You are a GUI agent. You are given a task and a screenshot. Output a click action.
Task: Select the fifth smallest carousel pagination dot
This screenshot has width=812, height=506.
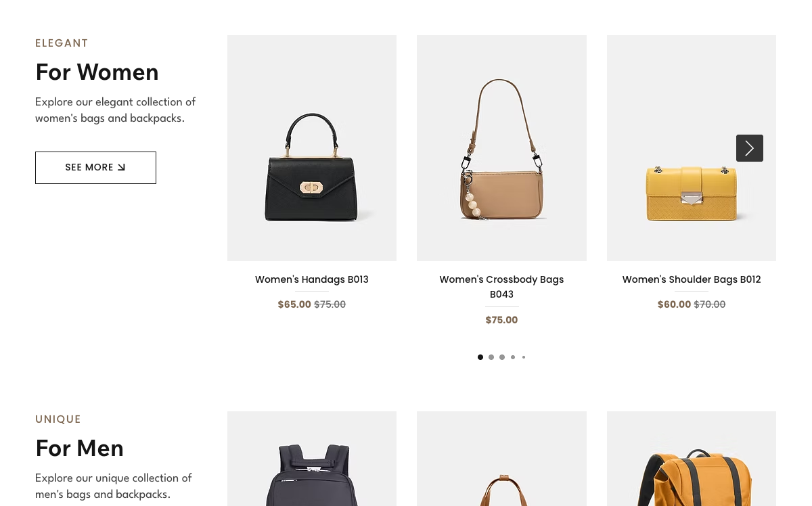(x=524, y=357)
